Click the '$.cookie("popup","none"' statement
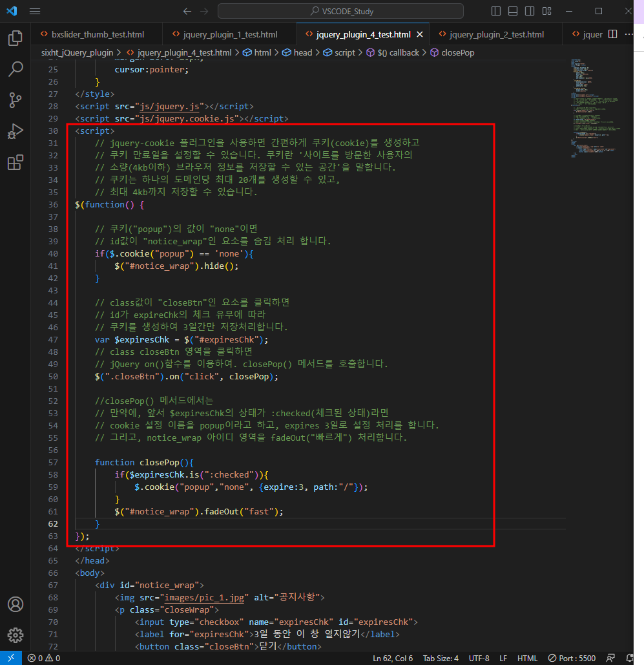The height and width of the screenshot is (665, 644). (191, 487)
